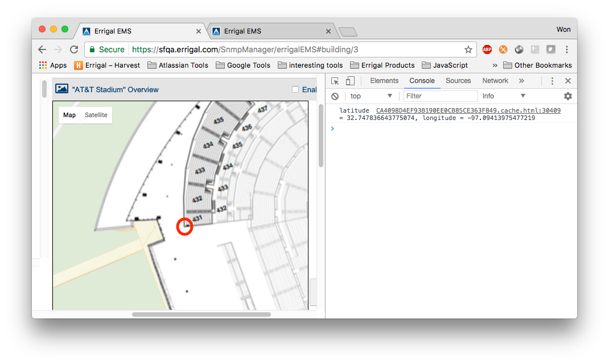Viewport: 609px width, 364px height.
Task: Open the 'top' JavaScript context dropdown
Action: coord(371,96)
